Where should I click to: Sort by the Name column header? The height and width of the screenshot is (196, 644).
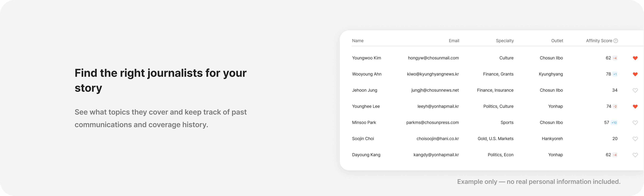point(358,41)
